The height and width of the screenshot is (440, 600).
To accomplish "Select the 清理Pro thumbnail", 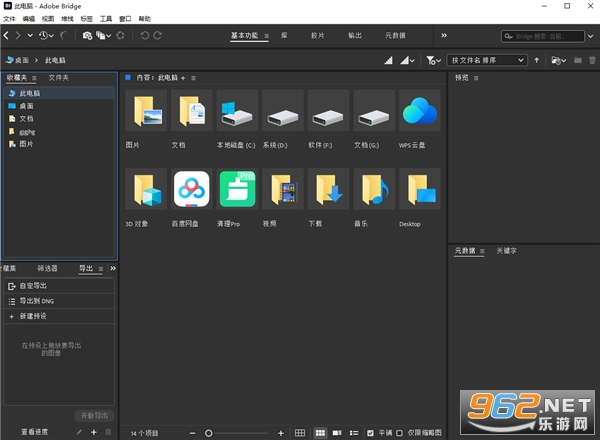I will [x=237, y=189].
